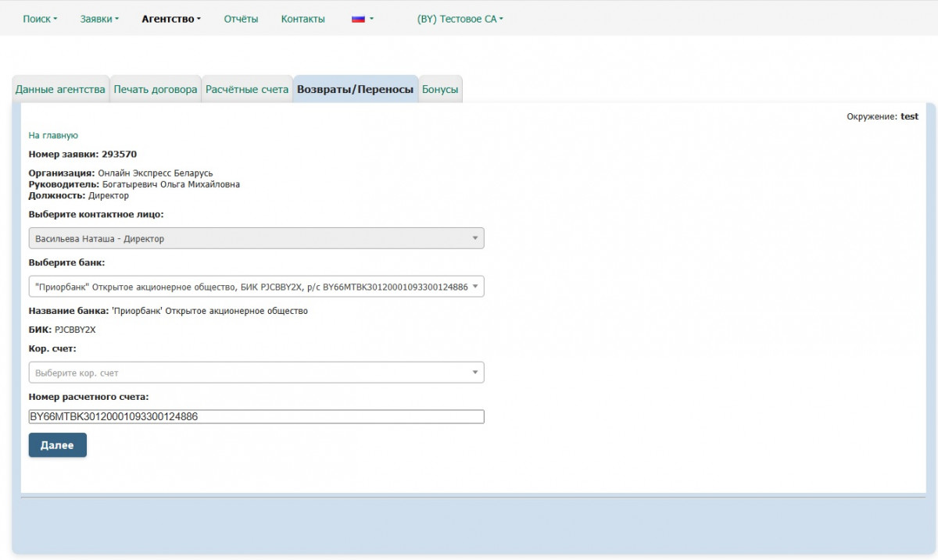Viewport: 938px width, 560px height.
Task: Click the arrow of the кор. счет combo box
Action: point(474,373)
